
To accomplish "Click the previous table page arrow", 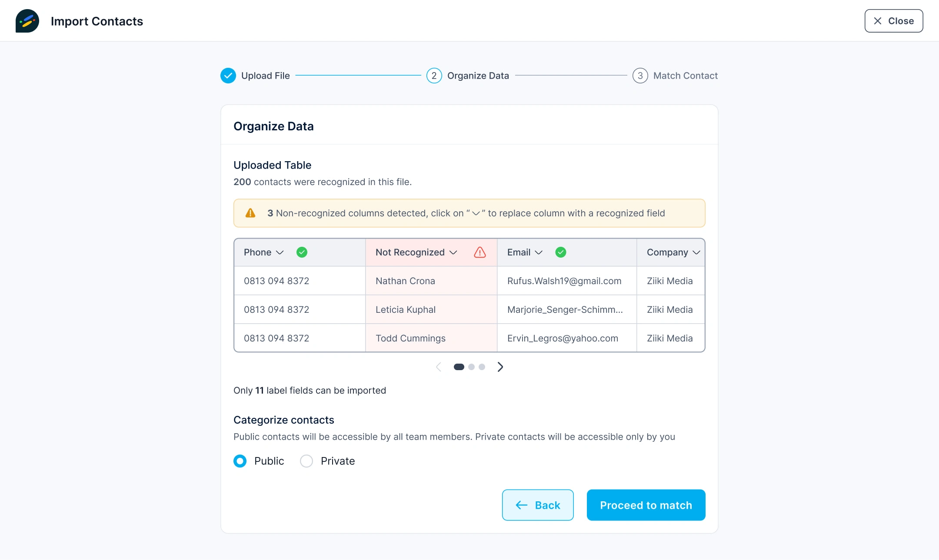I will tap(439, 367).
